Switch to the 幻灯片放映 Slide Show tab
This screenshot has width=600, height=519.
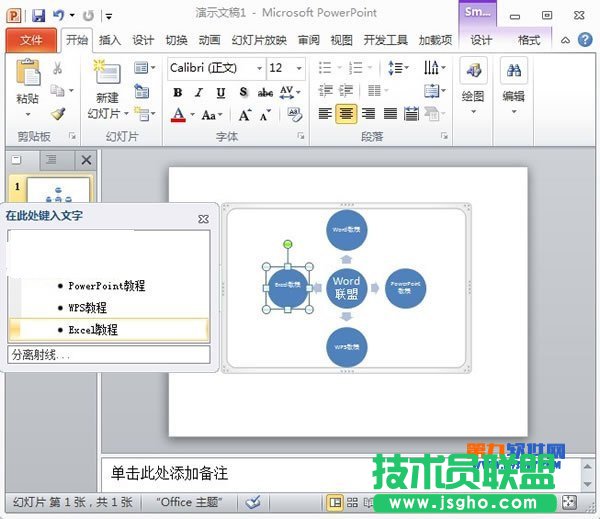click(259, 40)
